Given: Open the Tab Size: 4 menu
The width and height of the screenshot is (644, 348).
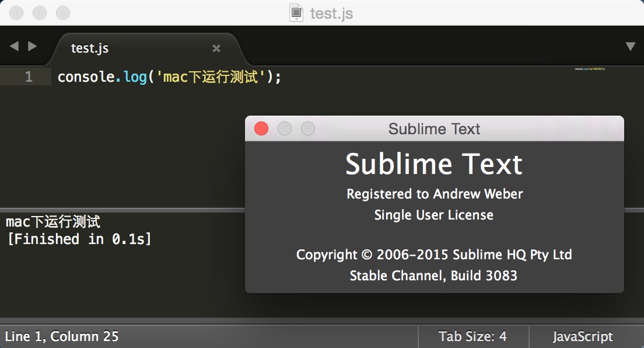Looking at the screenshot, I should (473, 336).
